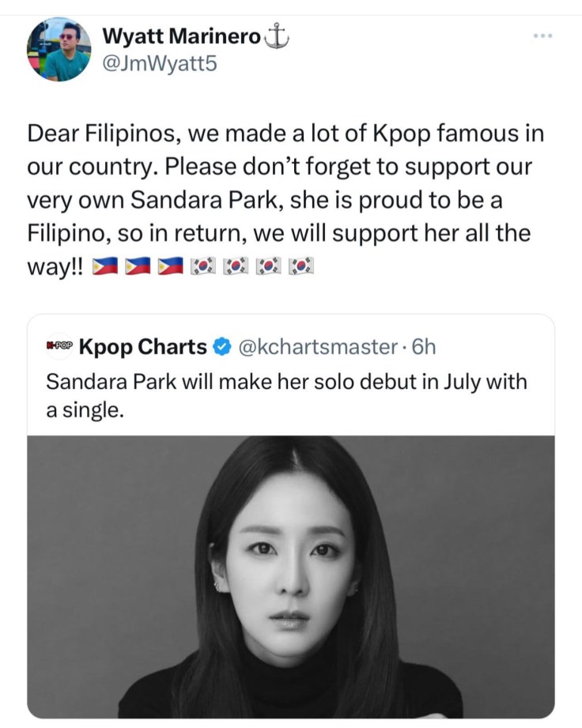
Task: Click the first South Korean flag emoji
Action: (x=202, y=267)
